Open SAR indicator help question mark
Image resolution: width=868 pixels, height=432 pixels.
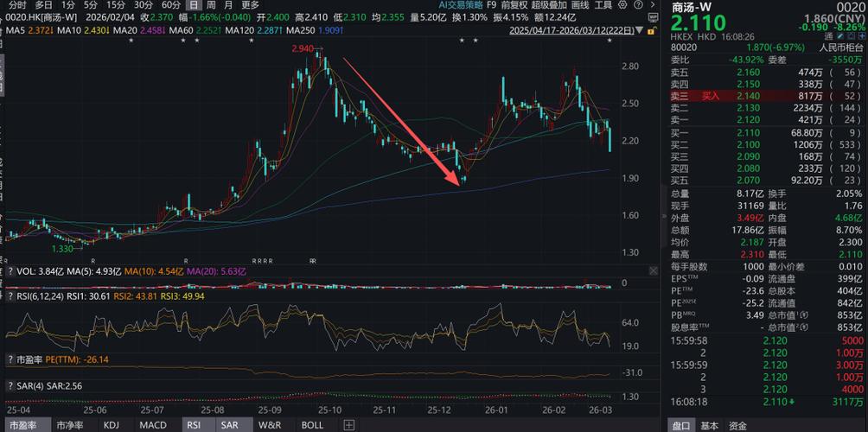[10, 385]
